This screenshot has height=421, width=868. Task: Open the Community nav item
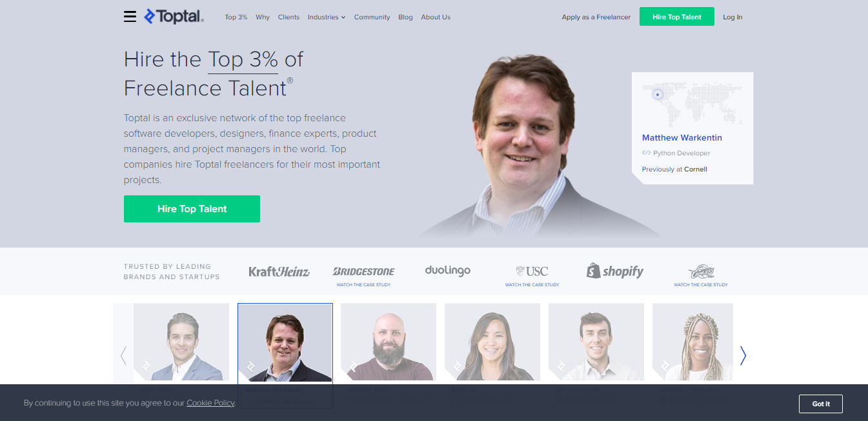coord(372,17)
